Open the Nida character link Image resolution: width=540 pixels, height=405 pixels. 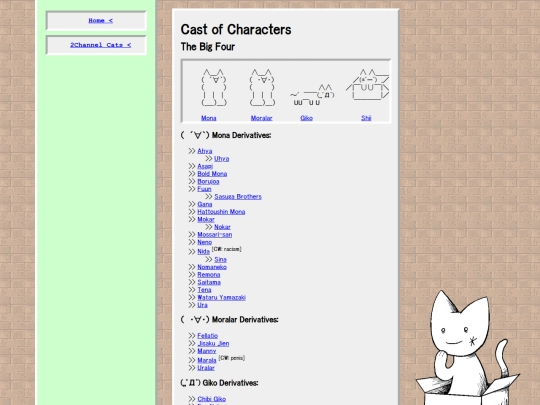[204, 252]
